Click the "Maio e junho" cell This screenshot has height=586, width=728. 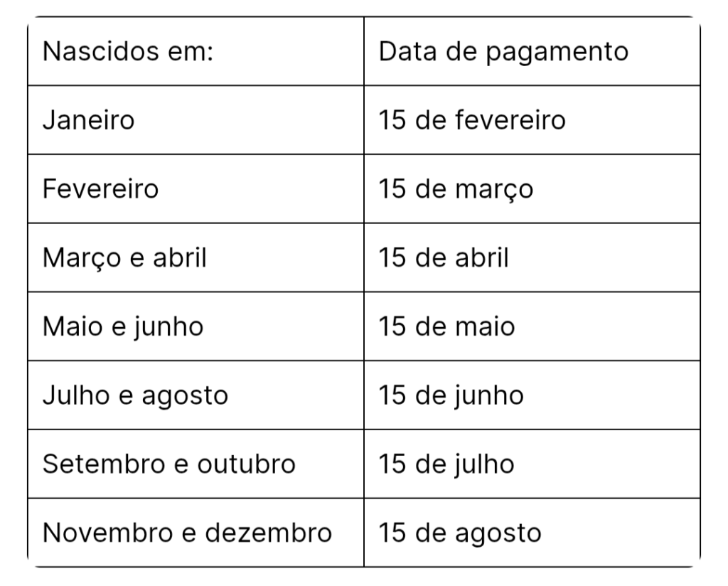tap(123, 326)
